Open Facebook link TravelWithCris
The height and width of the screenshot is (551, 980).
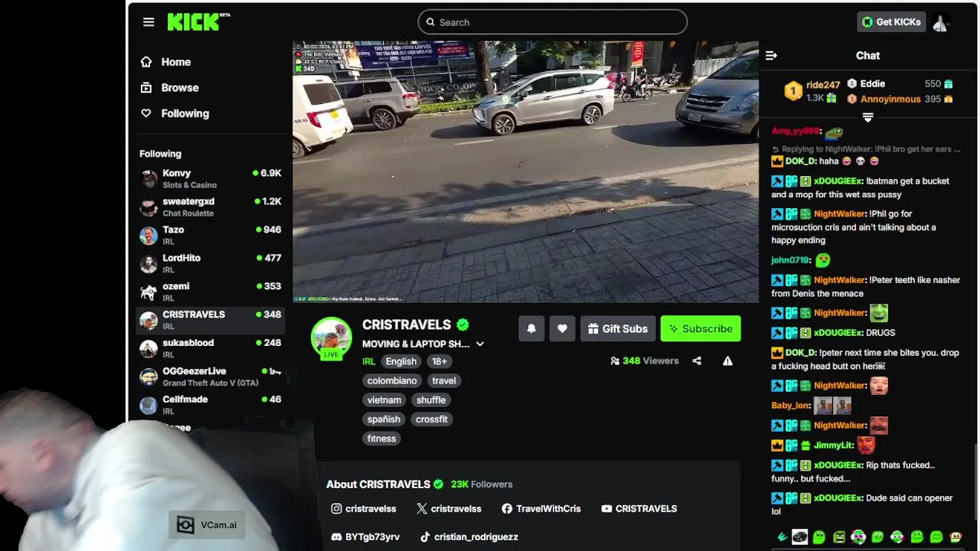click(541, 509)
